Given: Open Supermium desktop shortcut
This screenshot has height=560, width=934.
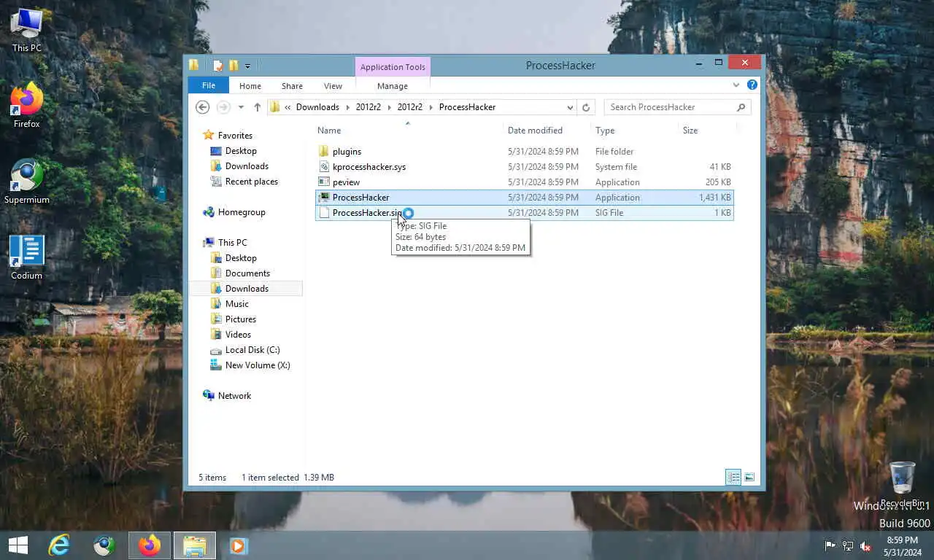Looking at the screenshot, I should (x=27, y=181).
